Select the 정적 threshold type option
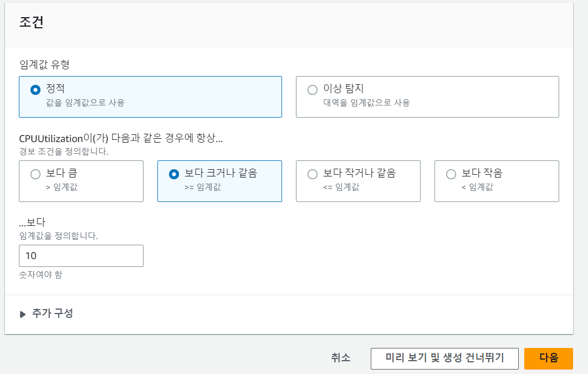 pos(150,97)
